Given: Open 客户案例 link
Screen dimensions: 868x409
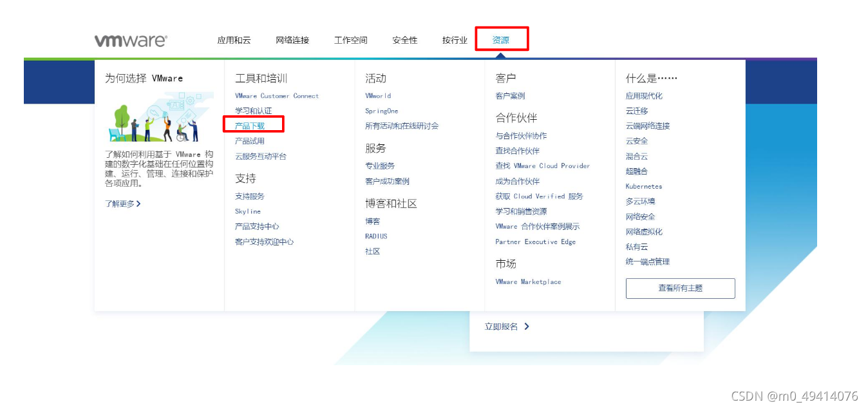Looking at the screenshot, I should 510,96.
